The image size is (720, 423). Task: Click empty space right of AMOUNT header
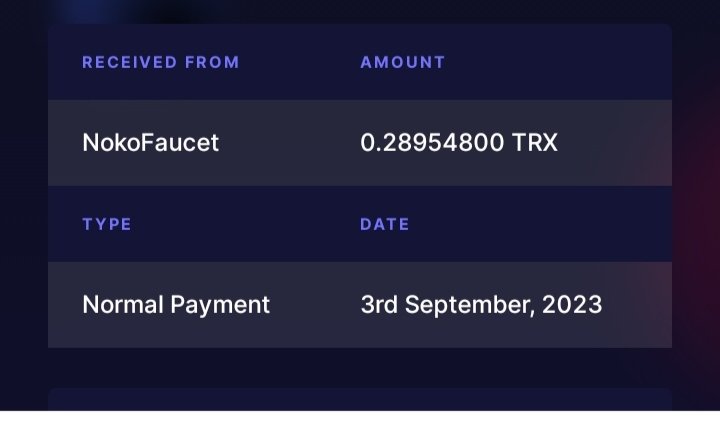click(x=558, y=62)
